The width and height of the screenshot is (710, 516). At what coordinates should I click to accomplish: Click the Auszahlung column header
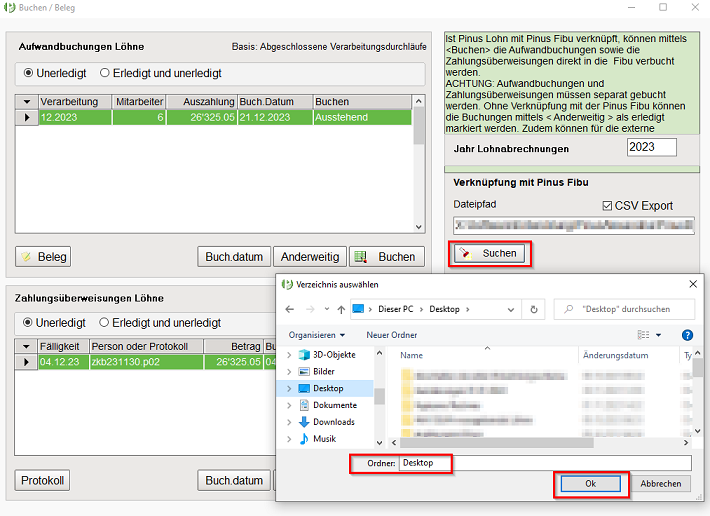click(202, 102)
